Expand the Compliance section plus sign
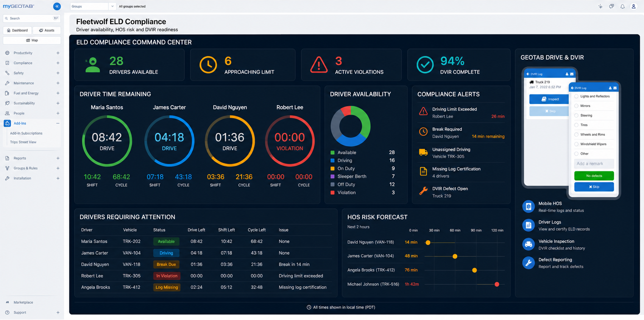 tap(58, 63)
